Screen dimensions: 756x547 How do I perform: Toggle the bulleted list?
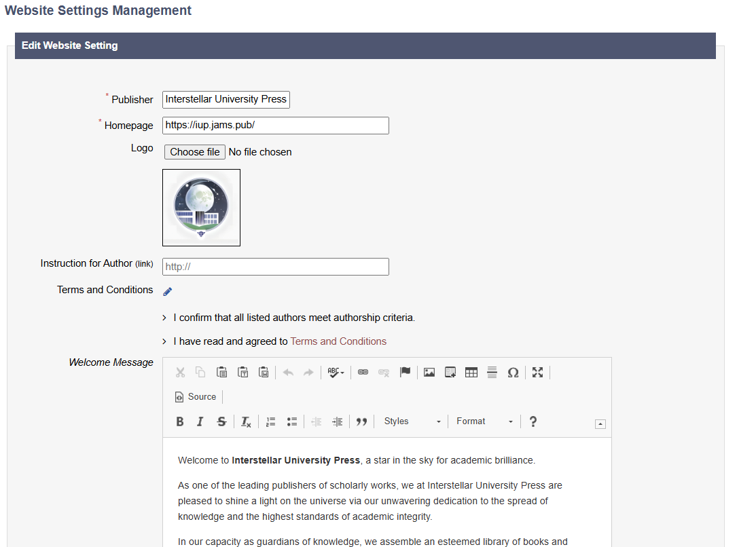pos(292,421)
